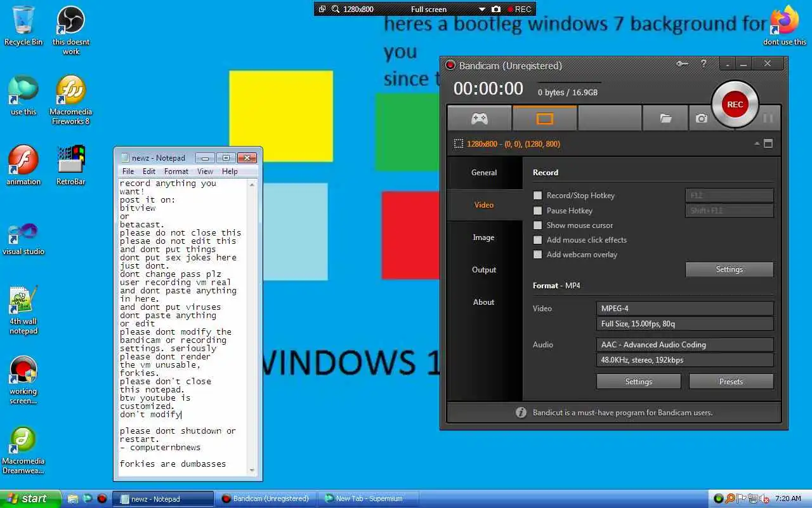Image resolution: width=812 pixels, height=508 pixels.
Task: Tick the Show mouse cursor checkbox
Action: (538, 225)
